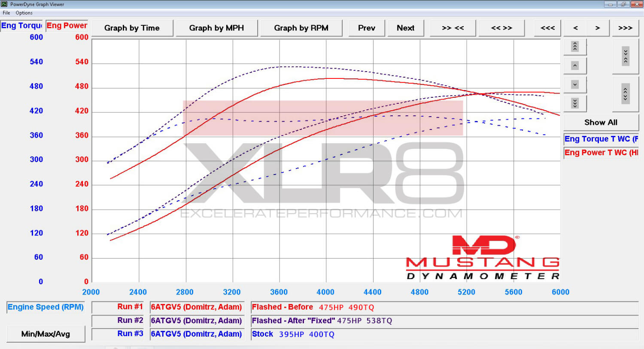Click the single '>' step right button
The height and width of the screenshot is (349, 644).
click(x=597, y=28)
